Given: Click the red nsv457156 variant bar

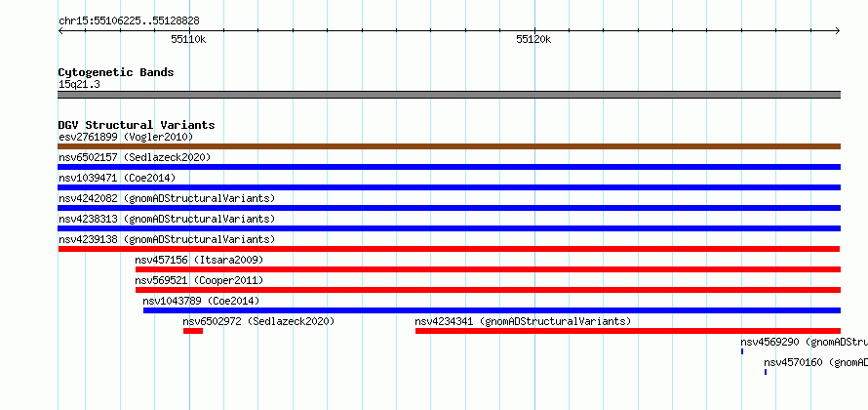Looking at the screenshot, I should pyautogui.click(x=489, y=269).
